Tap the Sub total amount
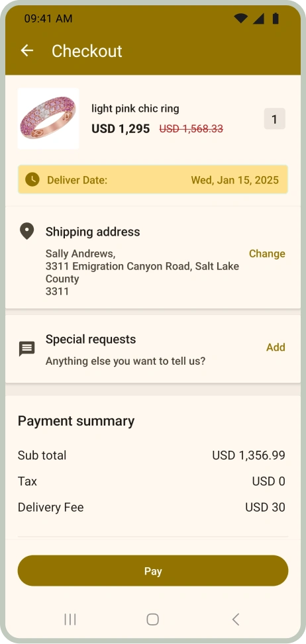This screenshot has width=306, height=644. 248,455
